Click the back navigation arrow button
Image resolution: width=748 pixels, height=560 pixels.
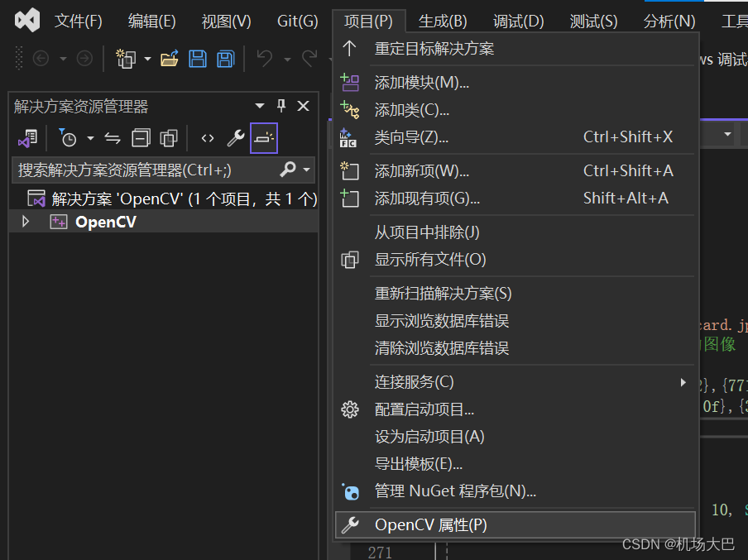pos(41,58)
